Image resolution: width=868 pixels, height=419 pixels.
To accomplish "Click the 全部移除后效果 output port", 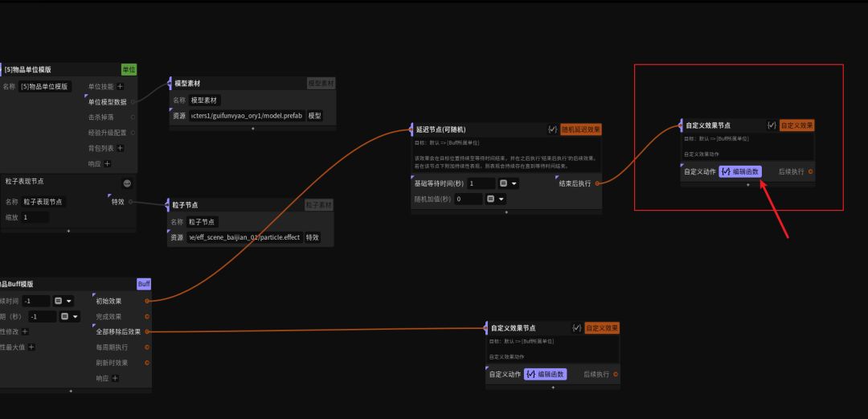I will click(x=147, y=331).
